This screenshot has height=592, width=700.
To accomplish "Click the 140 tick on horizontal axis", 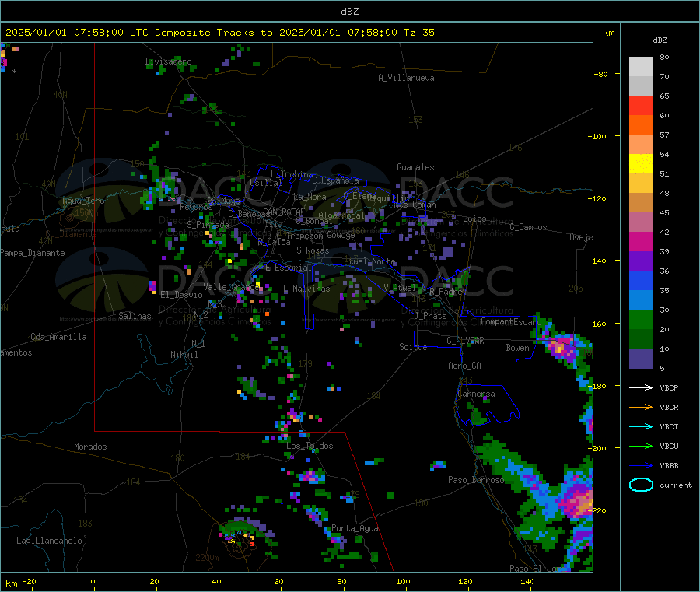I will pyautogui.click(x=527, y=581).
